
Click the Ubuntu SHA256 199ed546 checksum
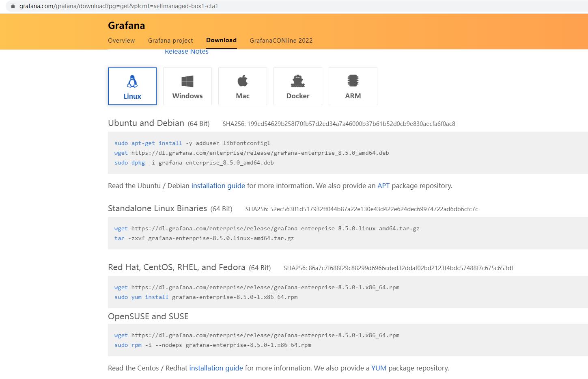click(339, 124)
